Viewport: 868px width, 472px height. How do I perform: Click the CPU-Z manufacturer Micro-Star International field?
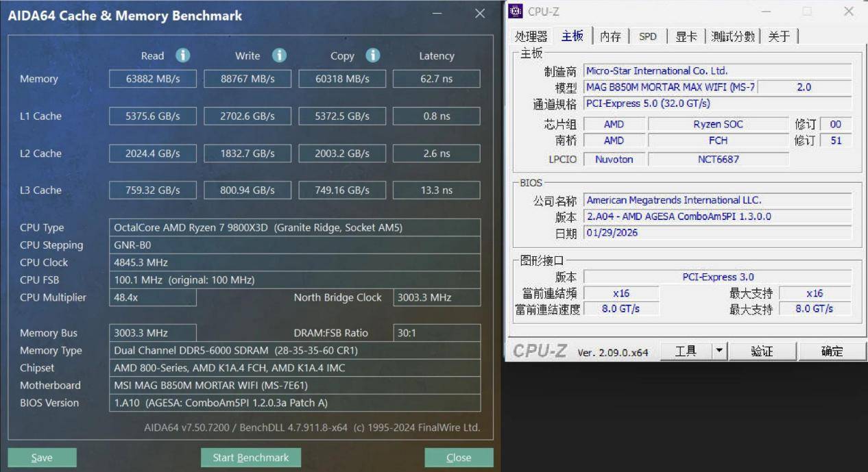(717, 71)
